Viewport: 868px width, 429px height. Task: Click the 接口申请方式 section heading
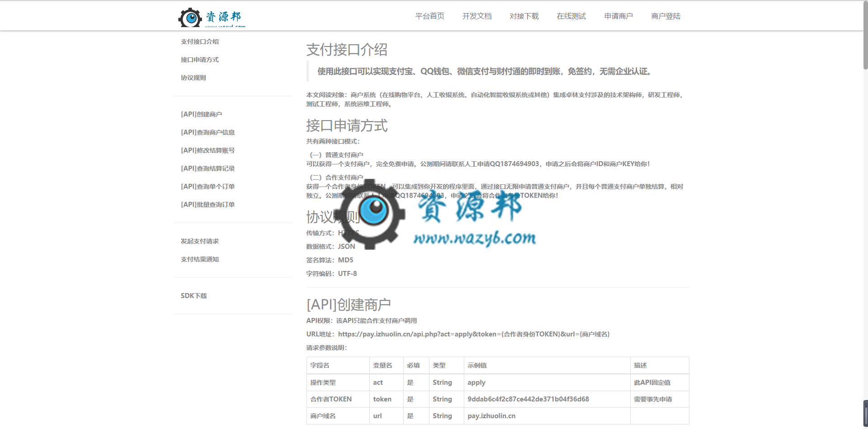(347, 126)
